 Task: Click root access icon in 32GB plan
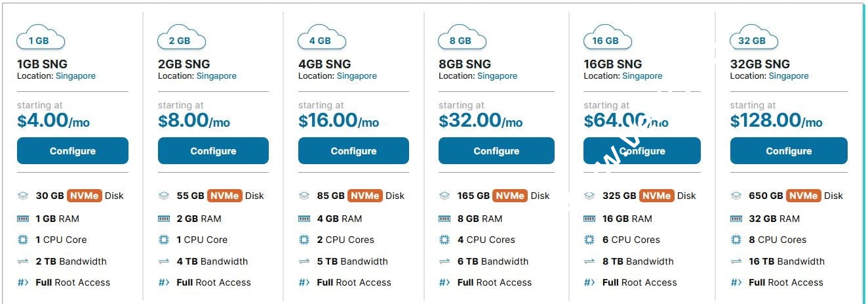[x=736, y=282]
